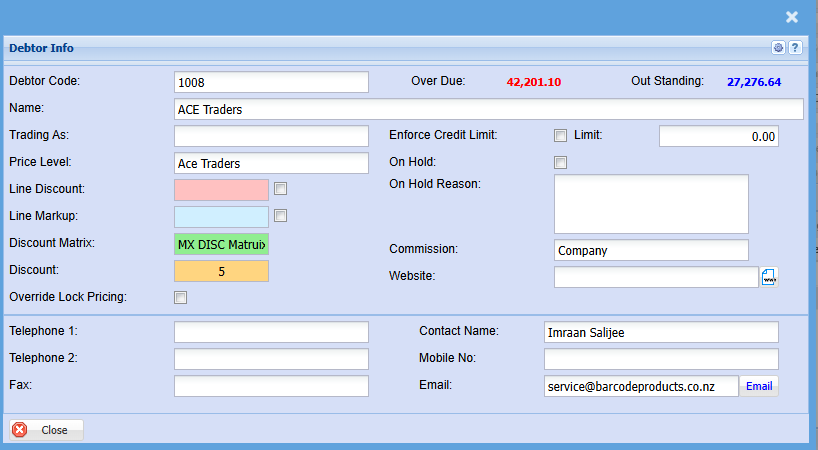Click the credit Limit field 0.00
This screenshot has height=450, width=818.
coord(719,136)
